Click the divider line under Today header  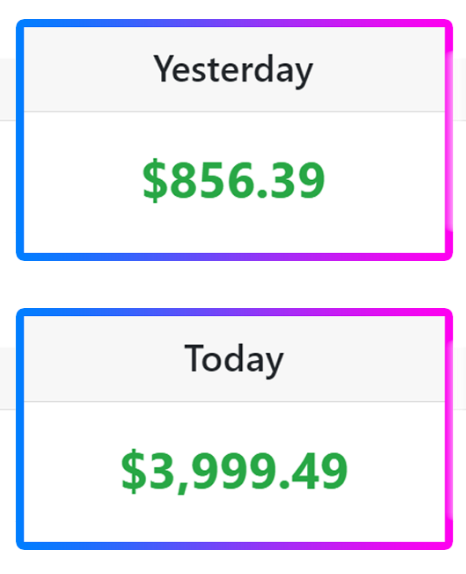pos(234,401)
